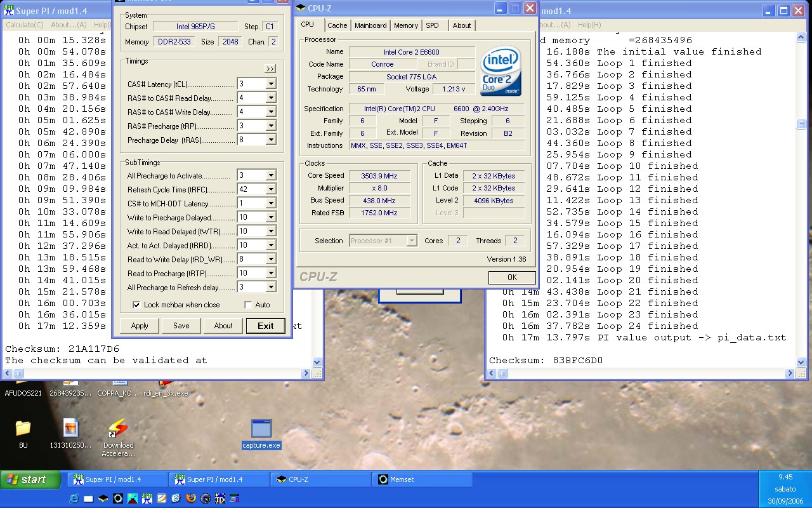Screen dimensions: 812x508
Task: Click Firefox icon in quick launch
Action: coord(191,498)
